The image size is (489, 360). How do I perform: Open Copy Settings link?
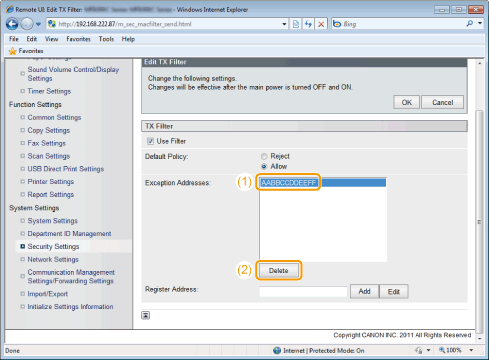point(49,130)
